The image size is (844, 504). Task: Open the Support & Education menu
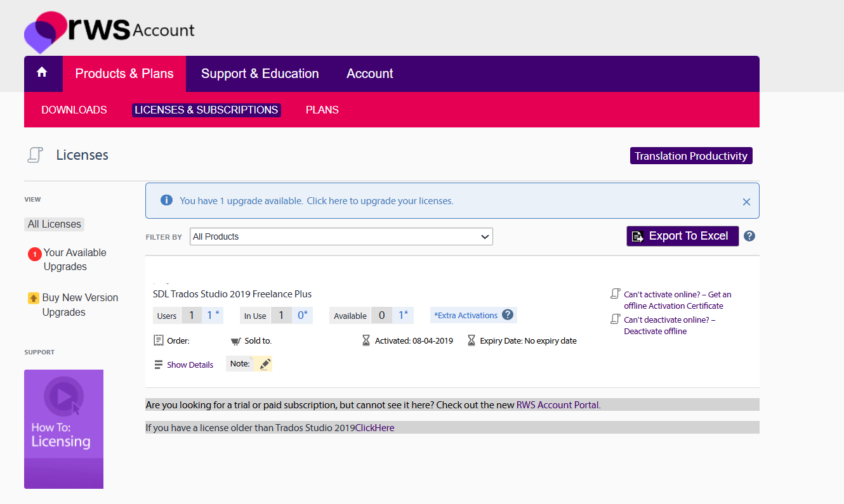(x=260, y=74)
